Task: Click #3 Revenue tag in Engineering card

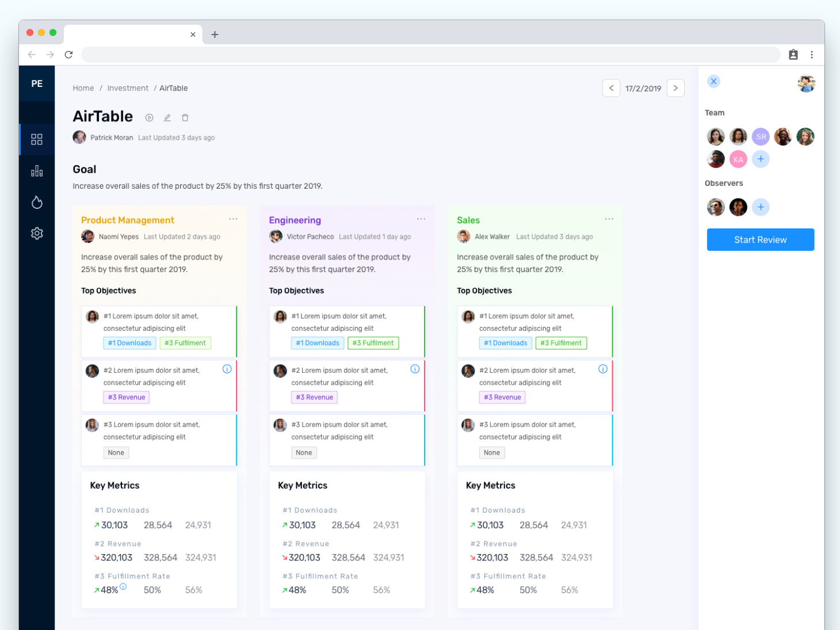Action: tap(315, 397)
